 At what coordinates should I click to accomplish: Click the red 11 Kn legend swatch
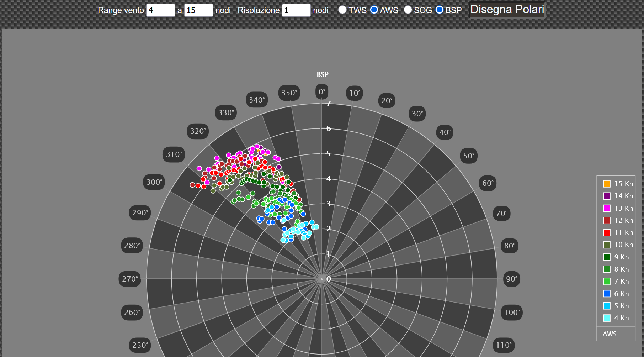607,232
